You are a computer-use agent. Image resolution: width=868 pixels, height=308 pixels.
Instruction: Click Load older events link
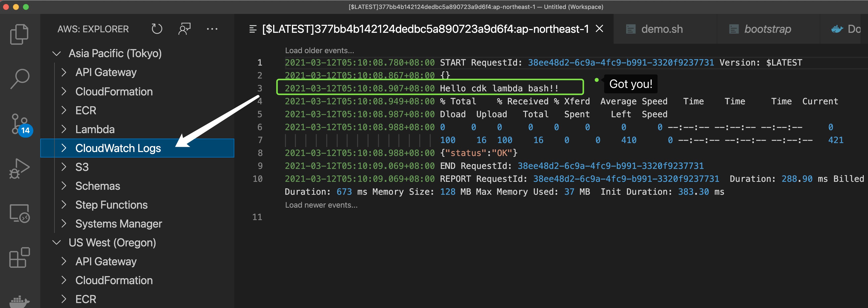point(319,50)
